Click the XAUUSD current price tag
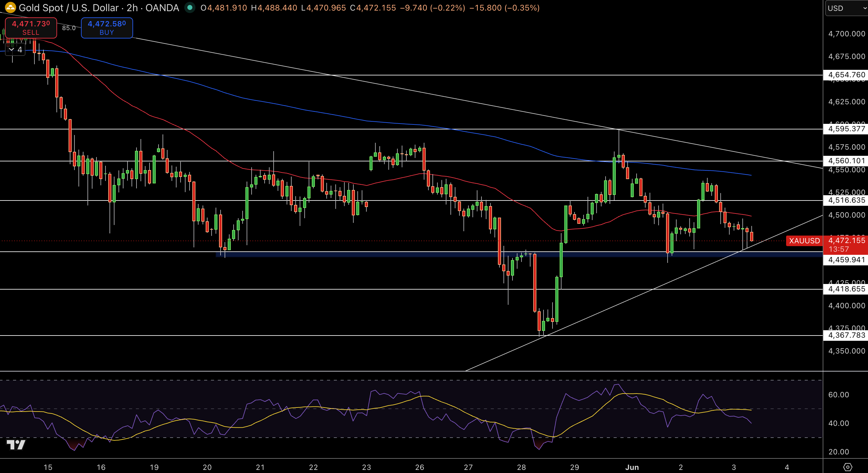The image size is (868, 473). (x=804, y=241)
